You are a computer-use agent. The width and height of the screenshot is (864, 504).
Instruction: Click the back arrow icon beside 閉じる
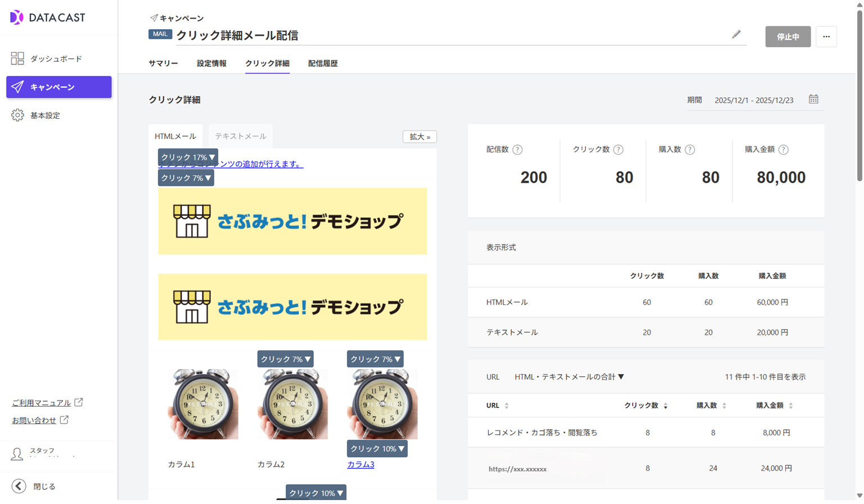point(19,486)
